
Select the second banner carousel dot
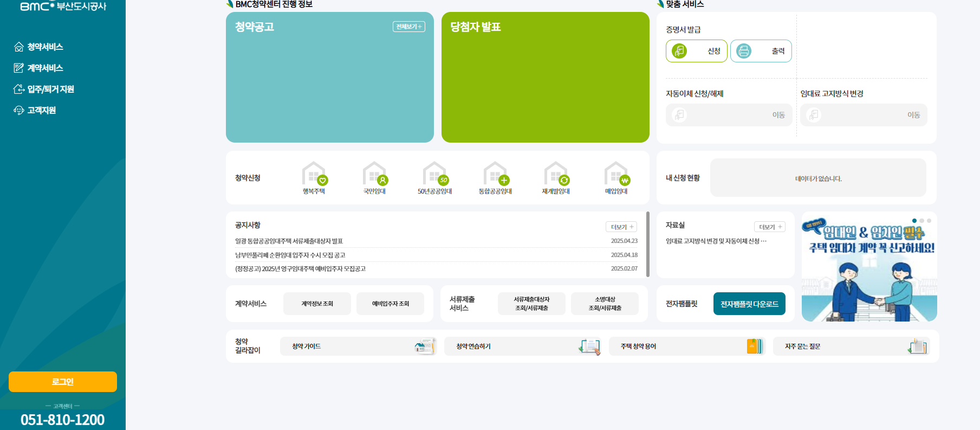[x=921, y=221]
